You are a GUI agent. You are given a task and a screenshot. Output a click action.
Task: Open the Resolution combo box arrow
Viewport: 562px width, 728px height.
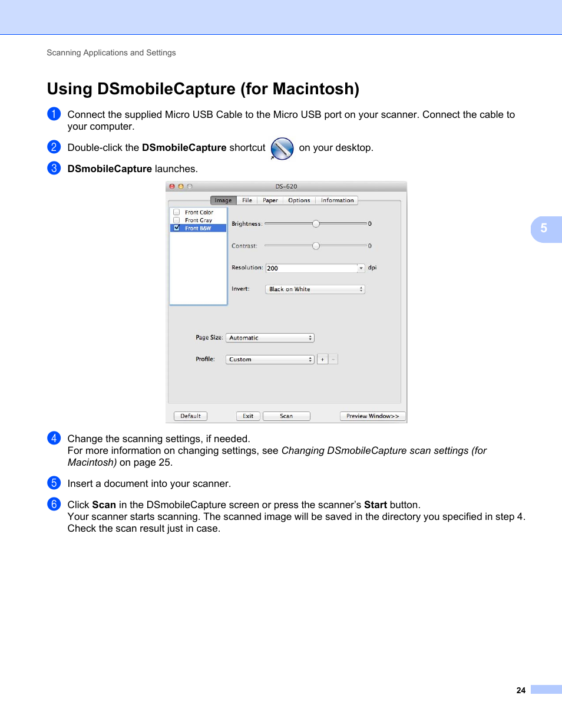click(x=361, y=268)
